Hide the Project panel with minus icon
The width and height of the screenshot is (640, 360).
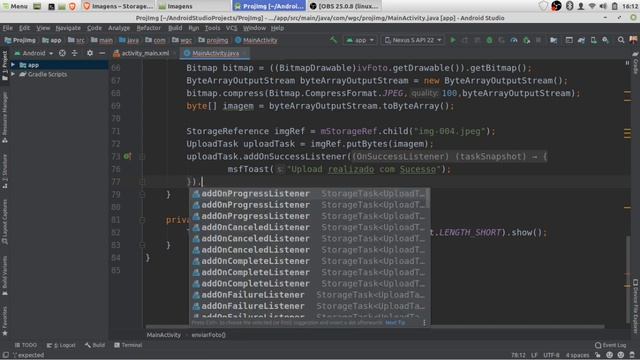(102, 53)
